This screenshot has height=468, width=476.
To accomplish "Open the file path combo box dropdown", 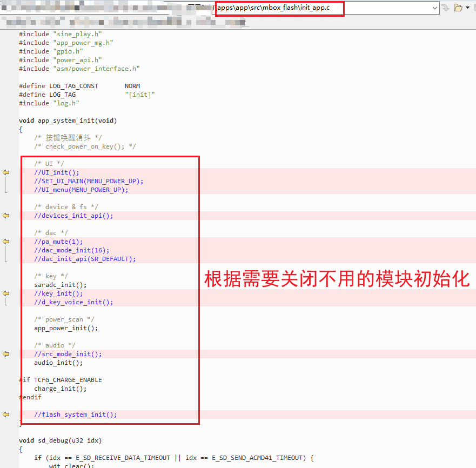I will (x=435, y=8).
